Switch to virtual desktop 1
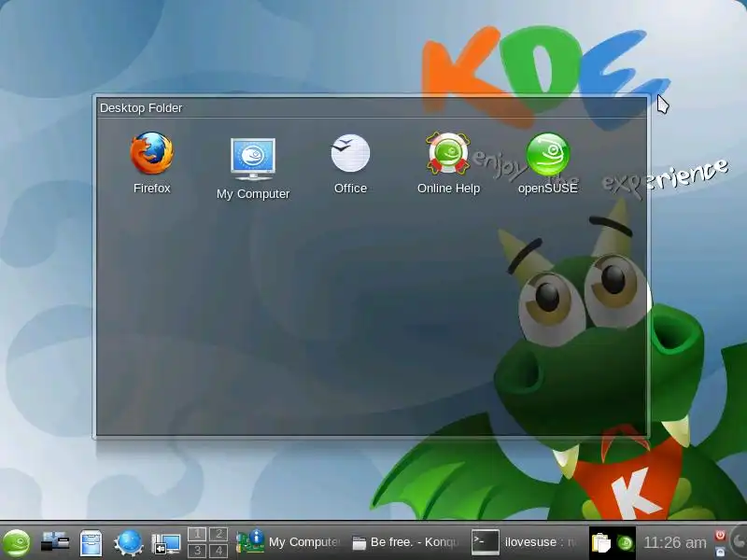The width and height of the screenshot is (747, 560). [198, 535]
